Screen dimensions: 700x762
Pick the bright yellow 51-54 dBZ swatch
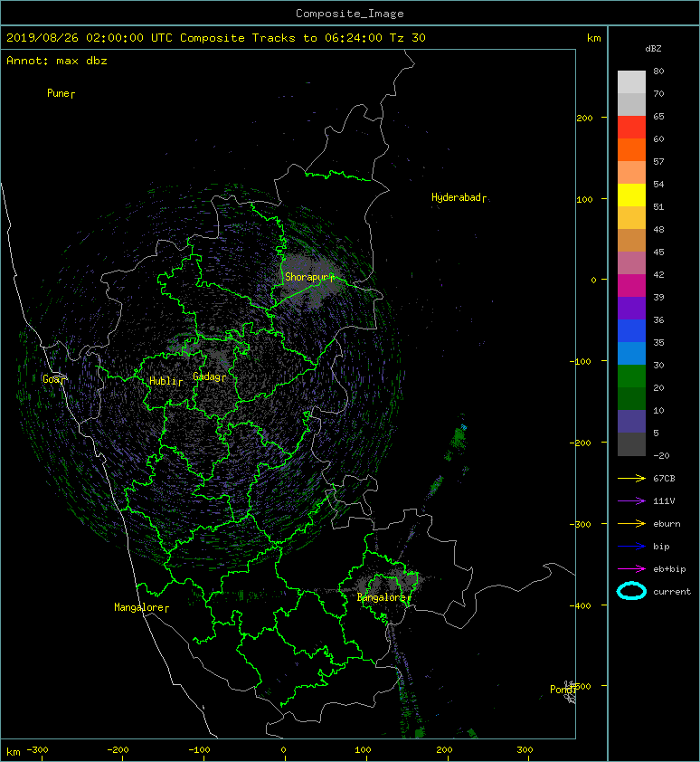pyautogui.click(x=631, y=195)
